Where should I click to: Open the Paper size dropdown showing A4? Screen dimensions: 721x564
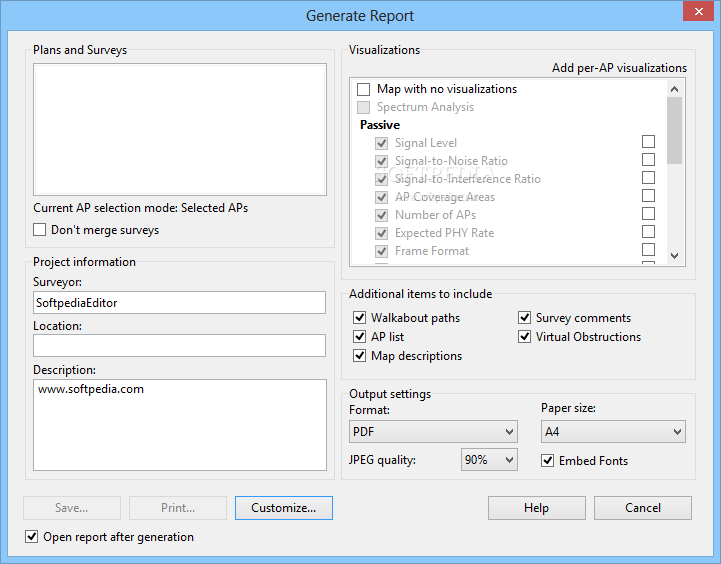[613, 432]
